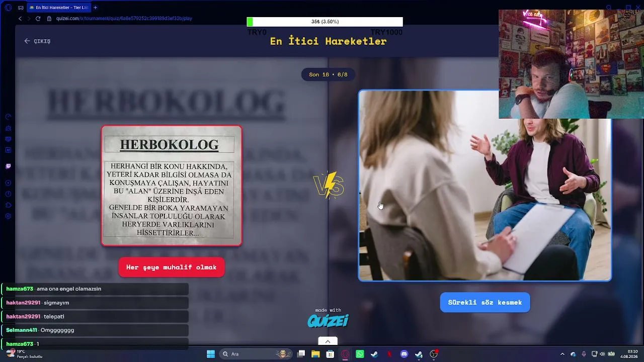Screen dimensions: 644x362
Task: Go back with the browser back arrow
Action: point(20,19)
